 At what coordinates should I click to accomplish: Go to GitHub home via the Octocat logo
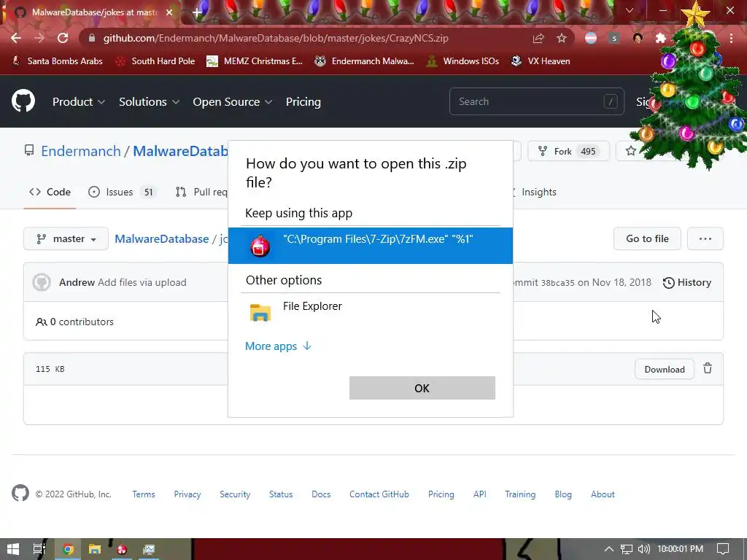pos(23,101)
